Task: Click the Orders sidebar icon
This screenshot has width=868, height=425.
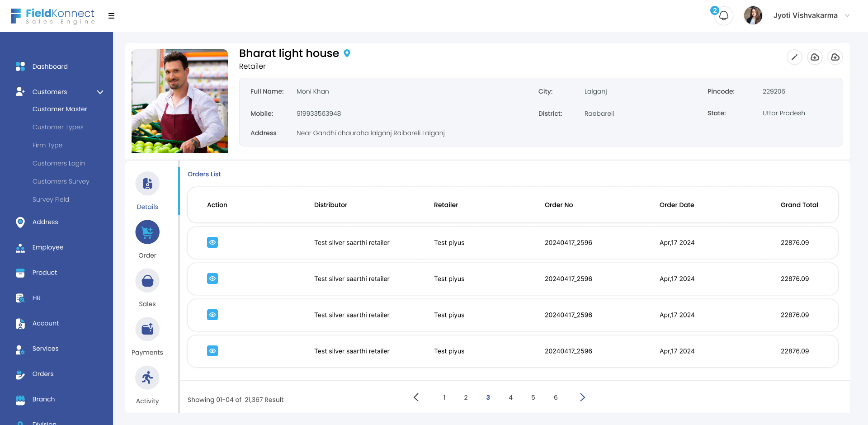Action: click(x=20, y=374)
